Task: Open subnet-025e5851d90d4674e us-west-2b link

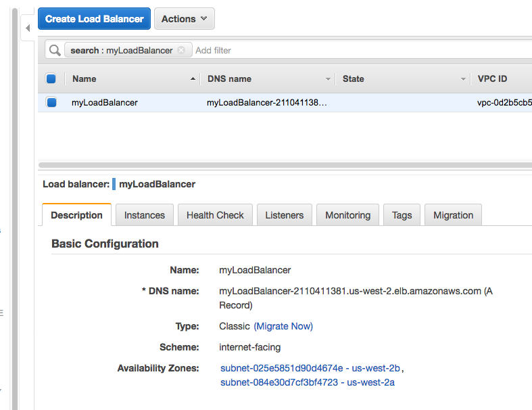Action: [x=310, y=368]
